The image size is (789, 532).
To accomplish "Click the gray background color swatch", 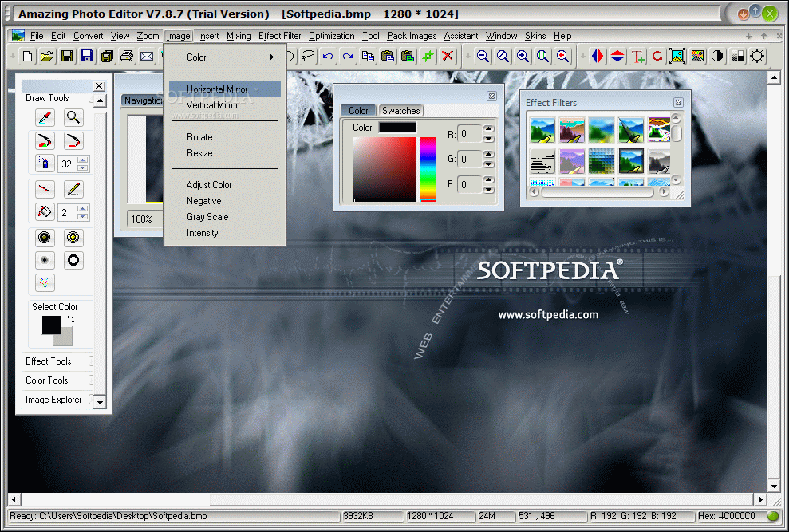I will click(x=66, y=339).
